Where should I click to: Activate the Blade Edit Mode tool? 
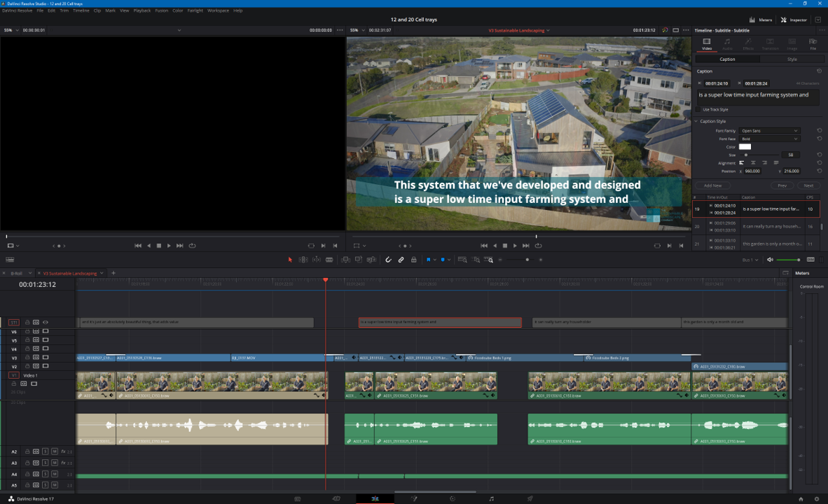click(329, 260)
